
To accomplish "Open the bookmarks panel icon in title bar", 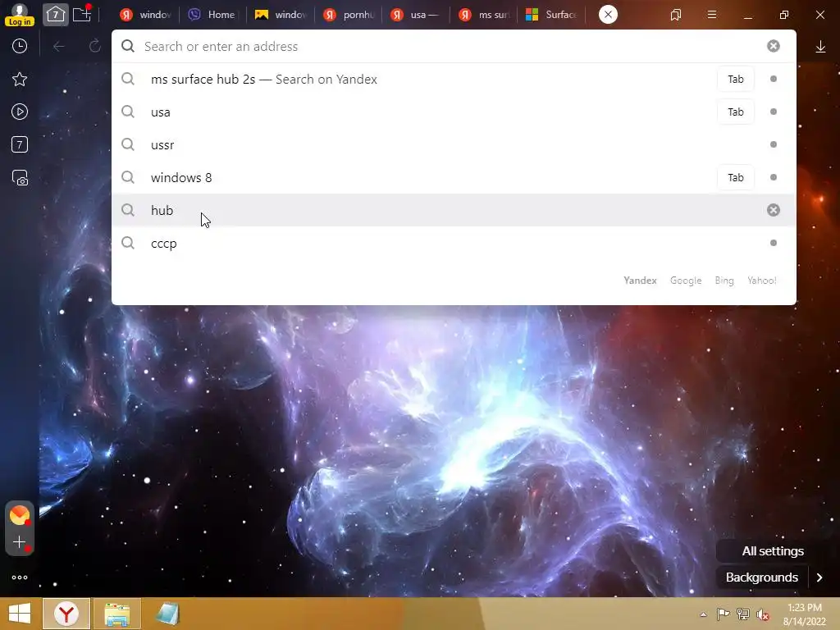I will pyautogui.click(x=676, y=15).
